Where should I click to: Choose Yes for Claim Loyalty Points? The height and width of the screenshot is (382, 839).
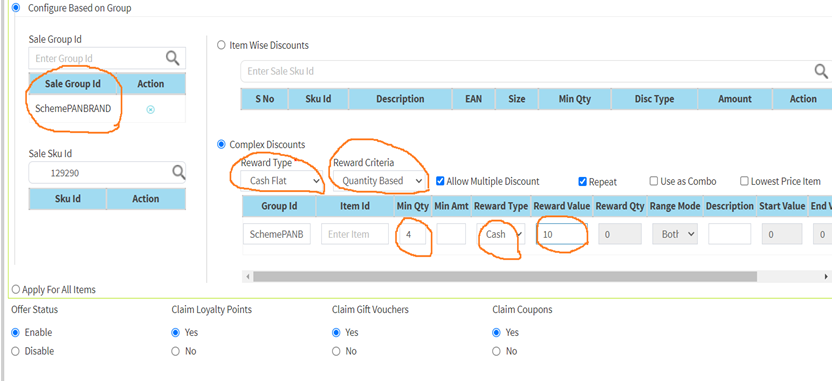coord(176,332)
